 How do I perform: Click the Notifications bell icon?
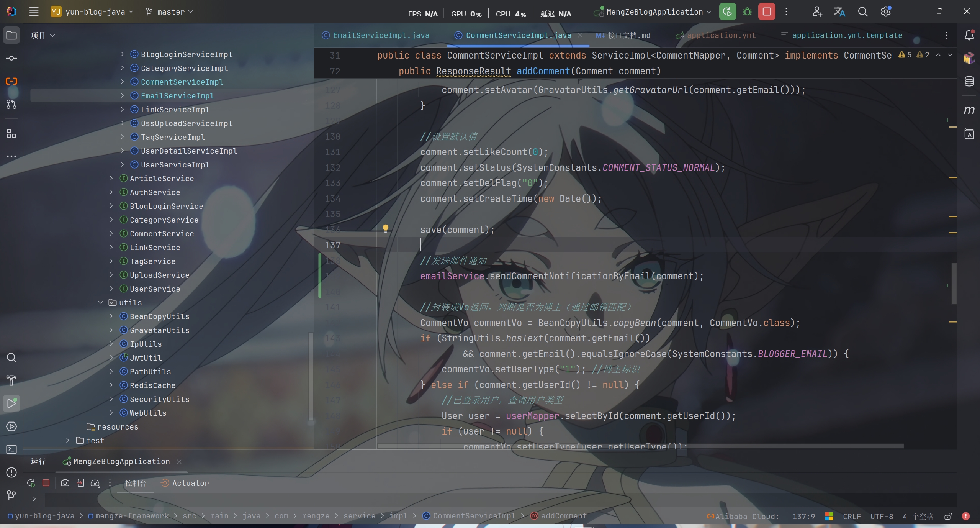(x=969, y=35)
